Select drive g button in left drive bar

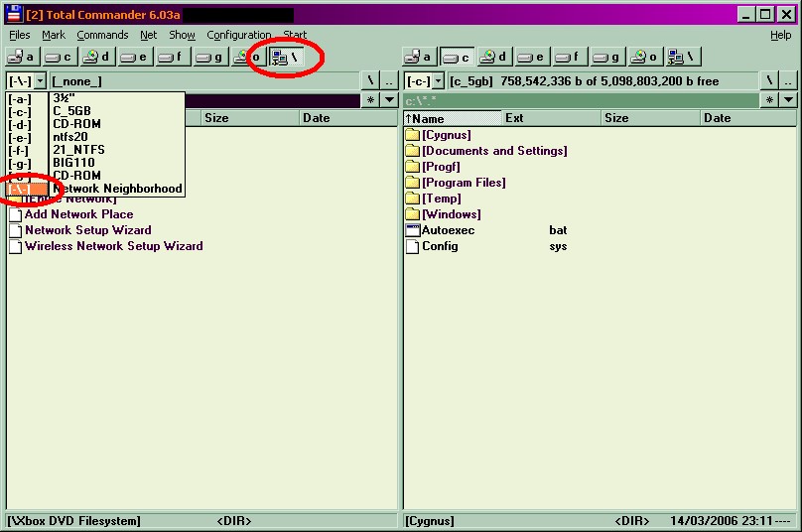pos(210,57)
